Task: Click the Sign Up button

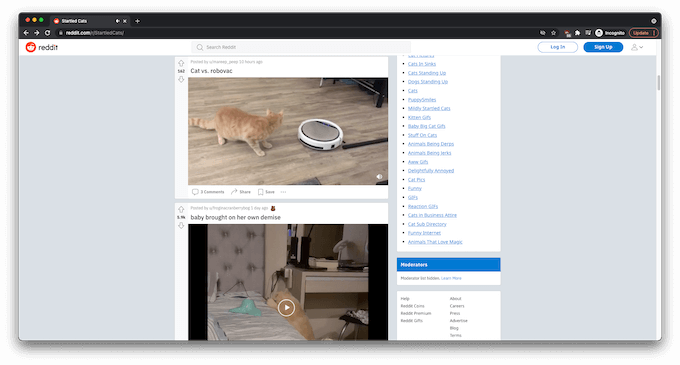Action: click(x=603, y=47)
